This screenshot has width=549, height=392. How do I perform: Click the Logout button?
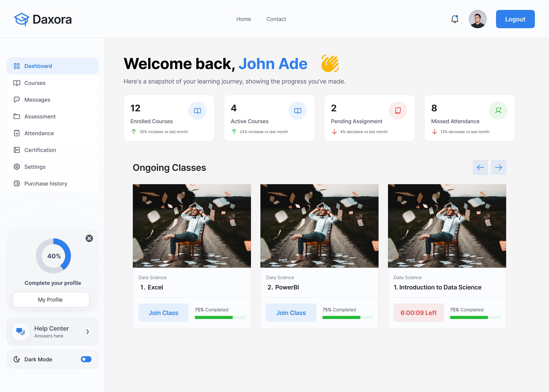click(x=515, y=19)
